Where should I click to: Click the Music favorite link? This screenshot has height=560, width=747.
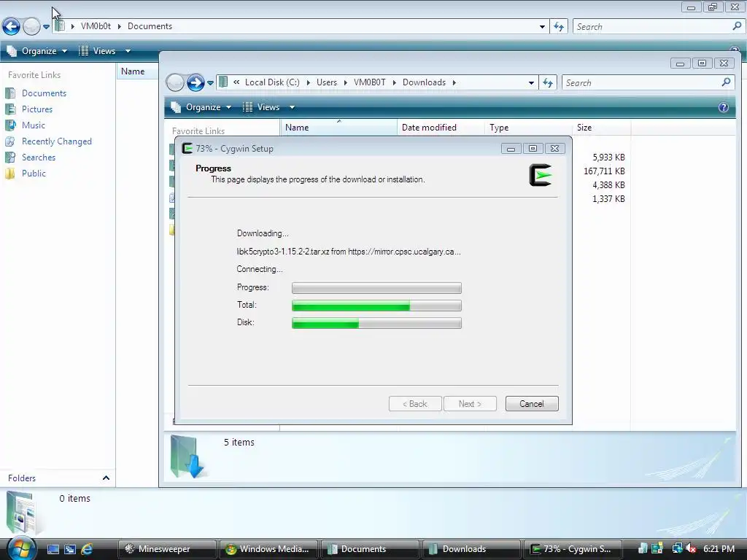34,125
